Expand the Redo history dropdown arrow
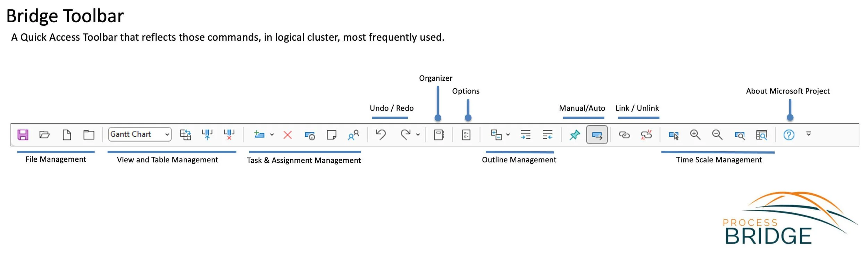The height and width of the screenshot is (258, 868). (418, 135)
